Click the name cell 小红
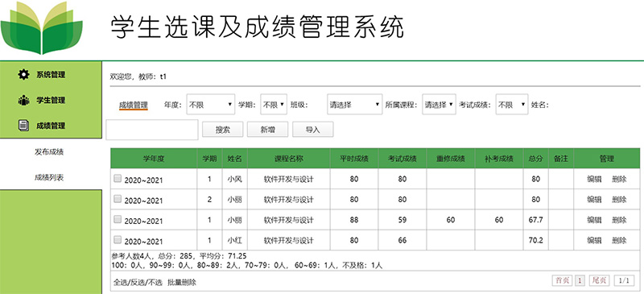The width and height of the screenshot is (644, 294). tap(234, 240)
